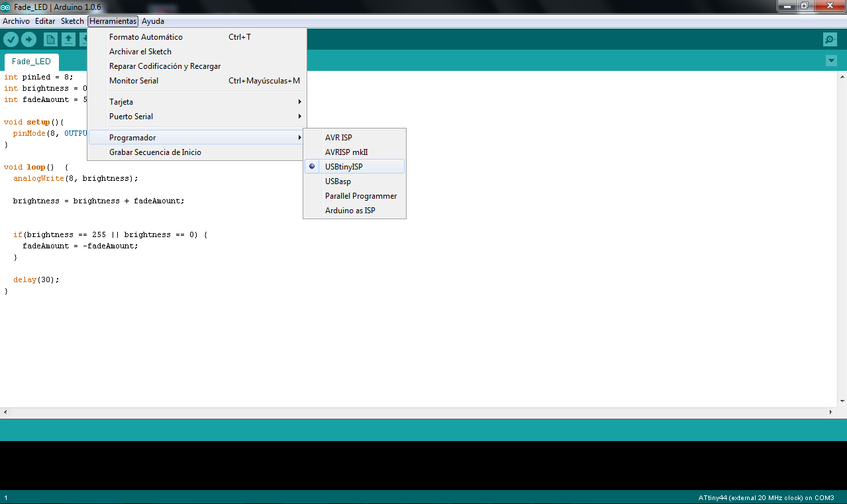Open the Archivo menu
This screenshot has height=504, width=847.
click(x=16, y=21)
